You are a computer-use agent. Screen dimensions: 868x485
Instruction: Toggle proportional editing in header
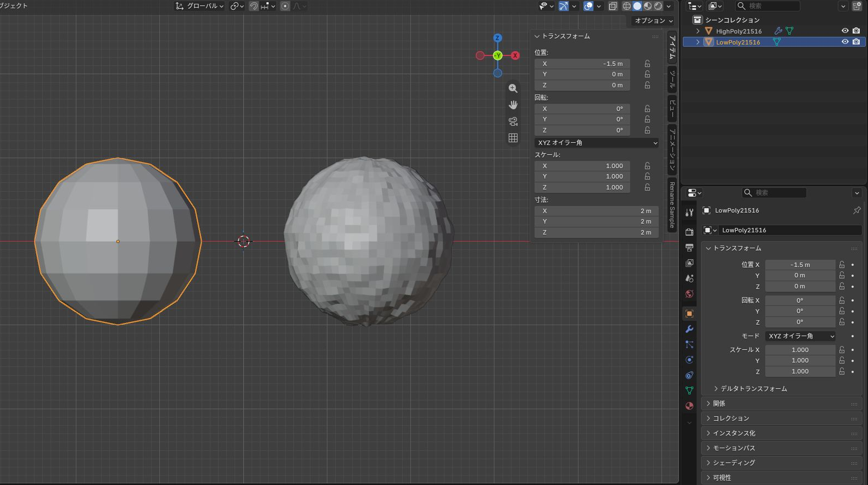[x=285, y=6]
